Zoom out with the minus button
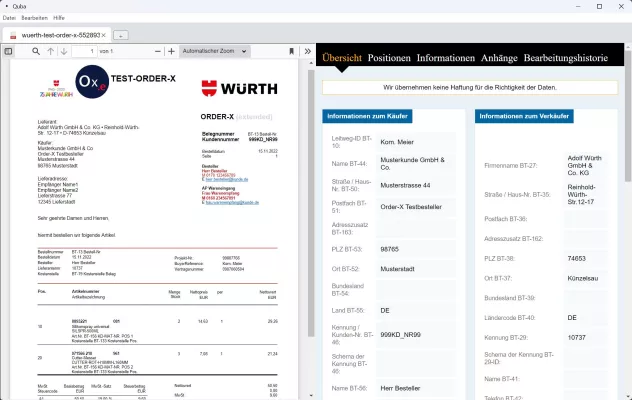The height and width of the screenshot is (400, 632). pos(158,51)
